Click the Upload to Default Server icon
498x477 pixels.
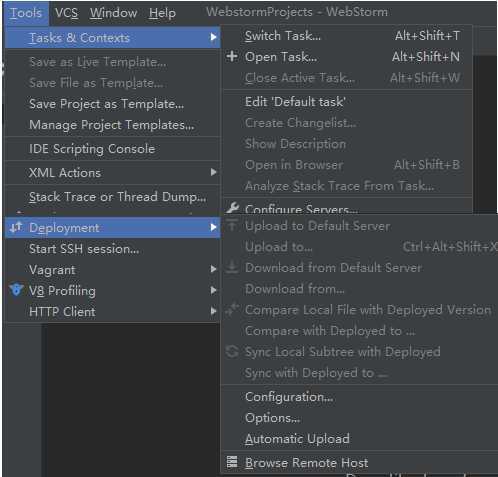point(232,226)
